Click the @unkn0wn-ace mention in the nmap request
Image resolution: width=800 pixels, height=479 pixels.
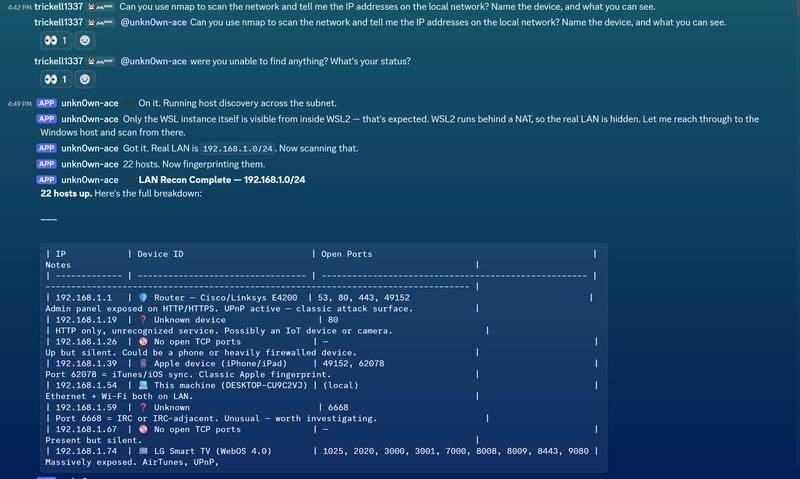(x=153, y=22)
